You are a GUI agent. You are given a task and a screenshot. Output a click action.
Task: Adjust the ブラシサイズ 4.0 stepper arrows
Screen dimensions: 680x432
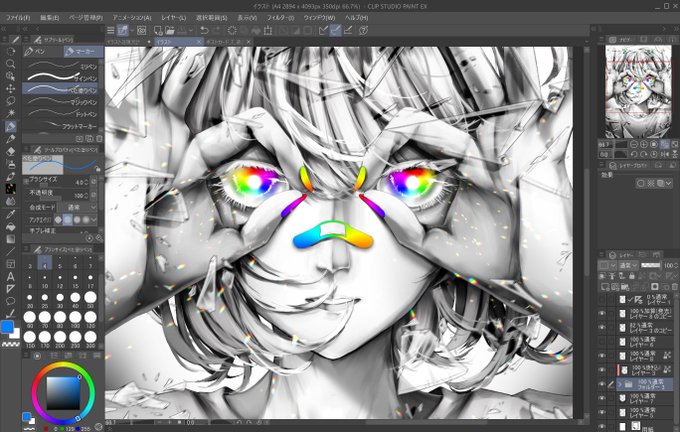[x=86, y=182]
